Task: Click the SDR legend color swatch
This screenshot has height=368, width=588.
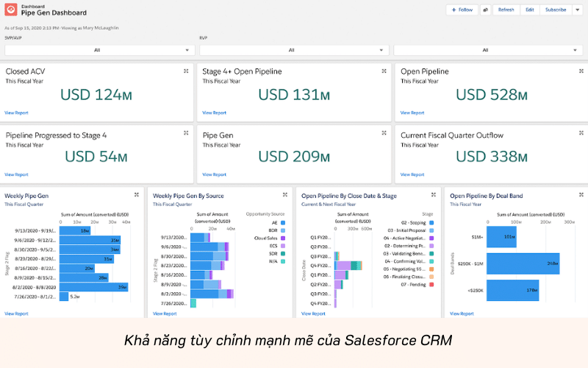Action: (x=283, y=253)
